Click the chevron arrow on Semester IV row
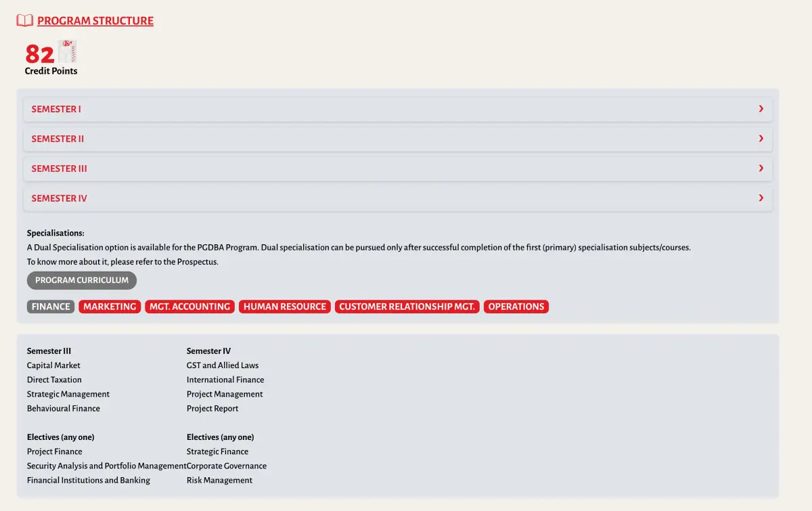 click(x=761, y=198)
